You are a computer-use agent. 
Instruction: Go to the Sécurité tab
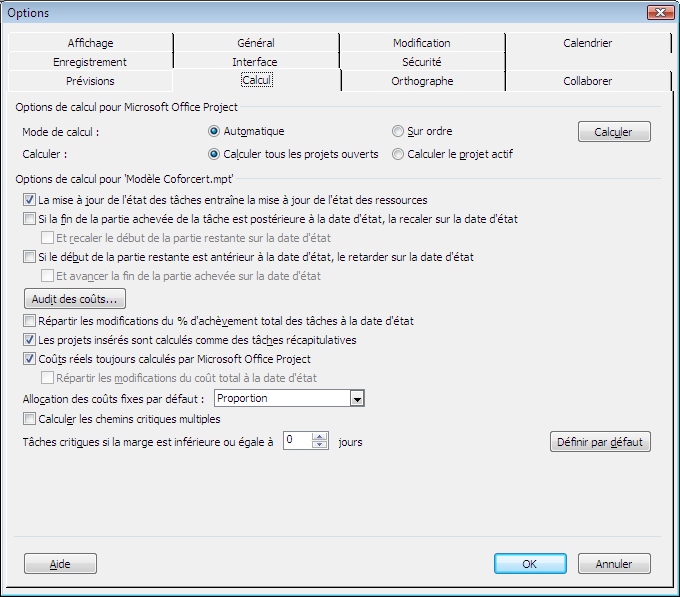[x=421, y=62]
